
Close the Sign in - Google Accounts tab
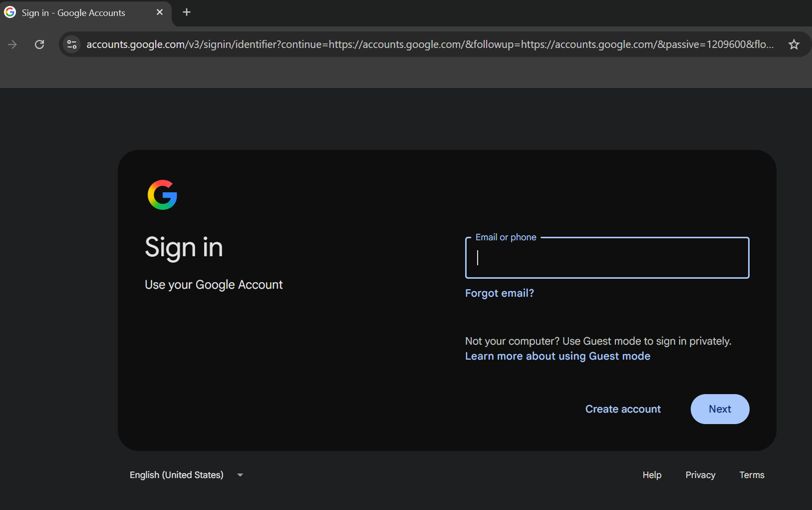coord(160,12)
